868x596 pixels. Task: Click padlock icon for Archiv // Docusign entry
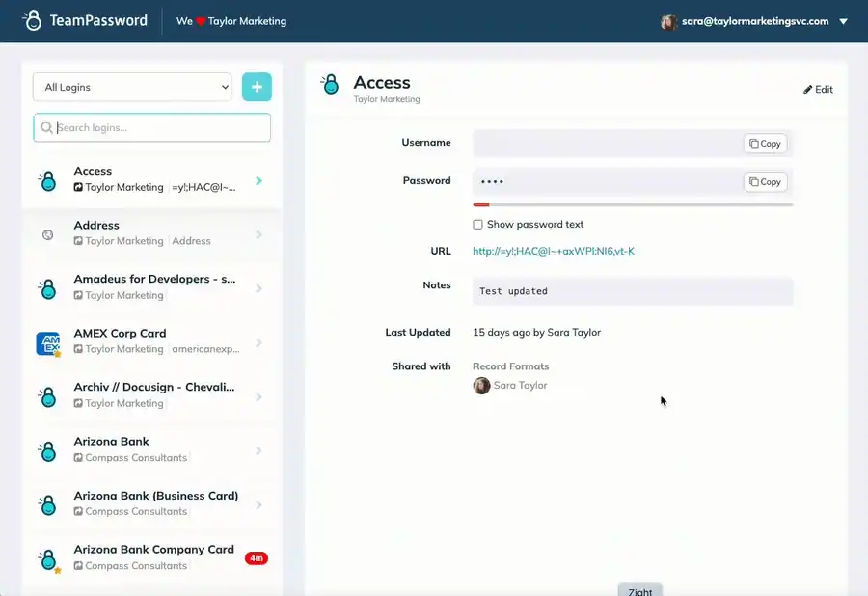[x=48, y=396]
